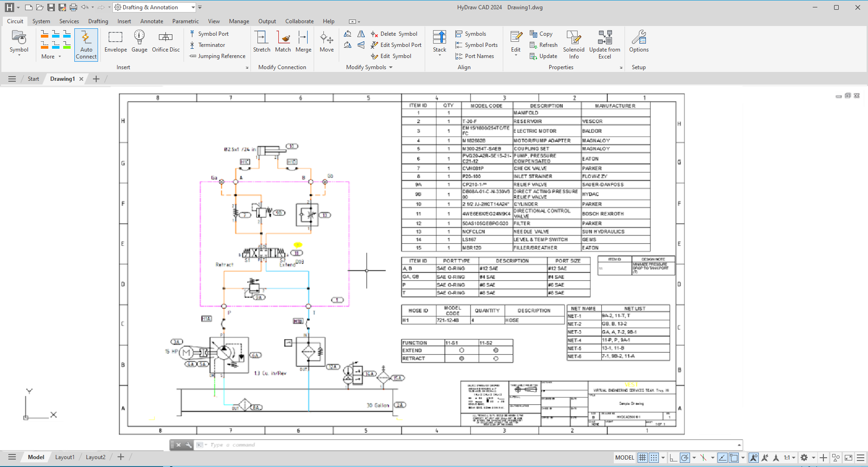This screenshot has width=868, height=467.
Task: Activate the Auto Connect tool
Action: pos(86,45)
